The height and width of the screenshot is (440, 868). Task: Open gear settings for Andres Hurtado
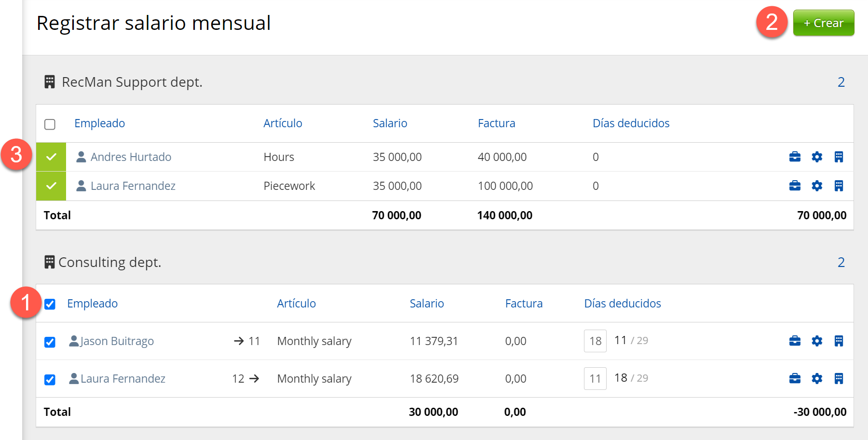point(817,157)
